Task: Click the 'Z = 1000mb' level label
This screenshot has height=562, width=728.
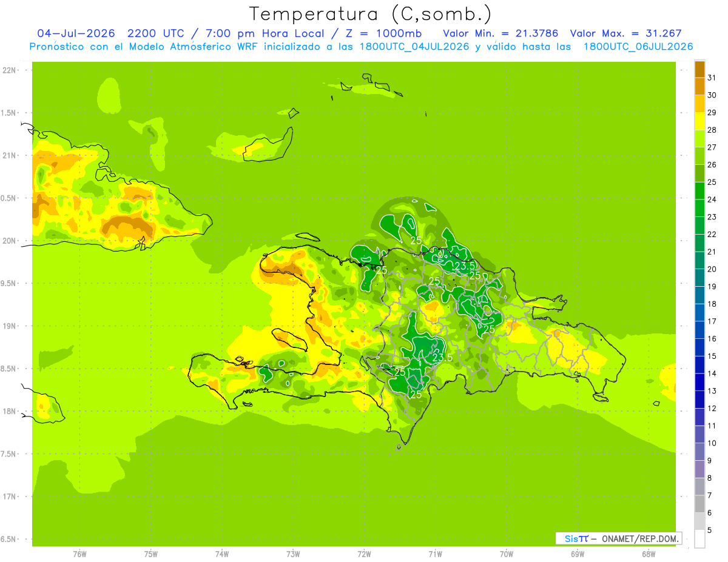Action: click(383, 33)
